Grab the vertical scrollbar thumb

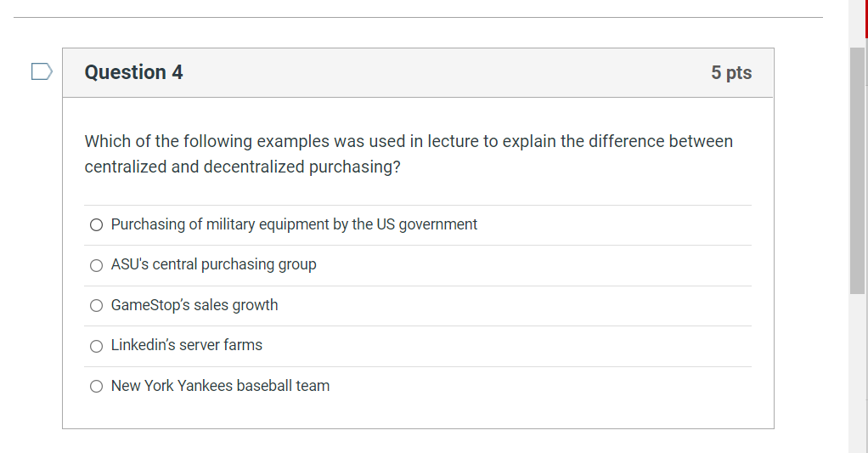coord(857,170)
